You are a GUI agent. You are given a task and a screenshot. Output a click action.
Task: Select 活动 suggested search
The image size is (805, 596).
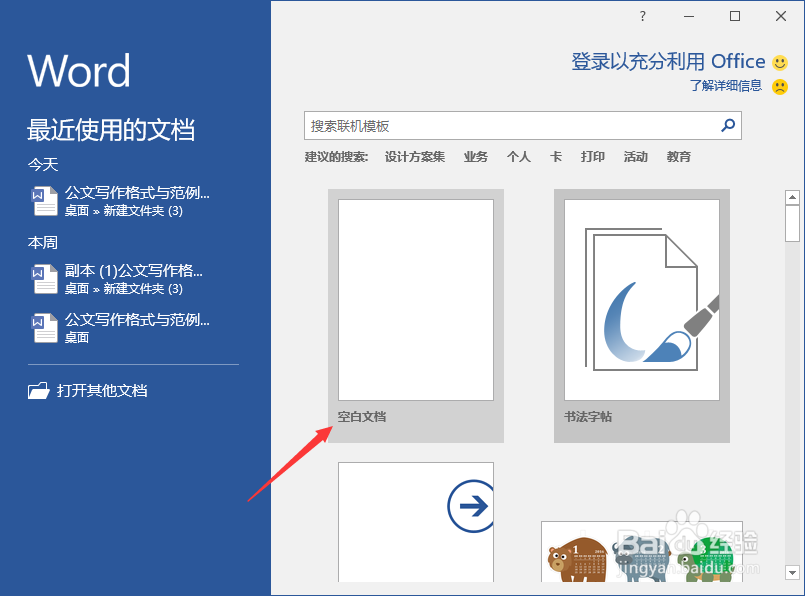click(636, 157)
